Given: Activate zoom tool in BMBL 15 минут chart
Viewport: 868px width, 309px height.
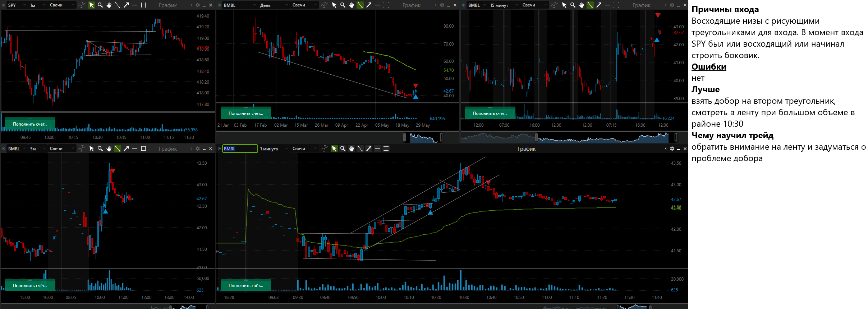Looking at the screenshot, I should 573,5.
